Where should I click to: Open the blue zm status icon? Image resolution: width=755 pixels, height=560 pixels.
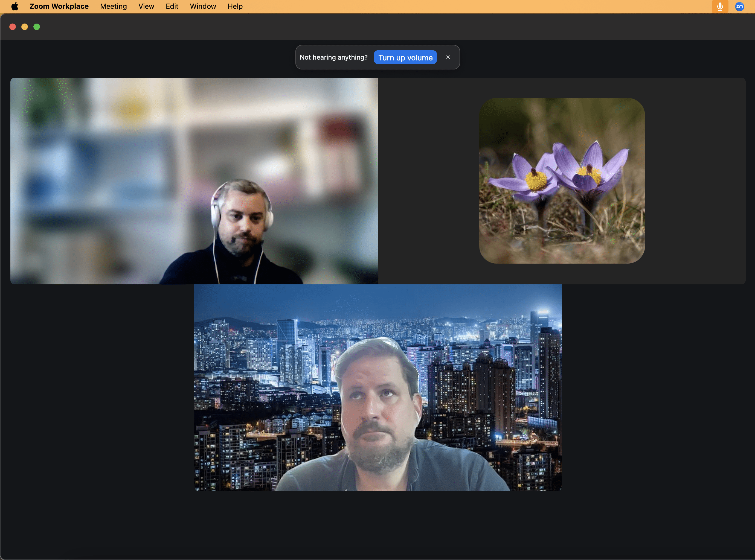pos(739,7)
